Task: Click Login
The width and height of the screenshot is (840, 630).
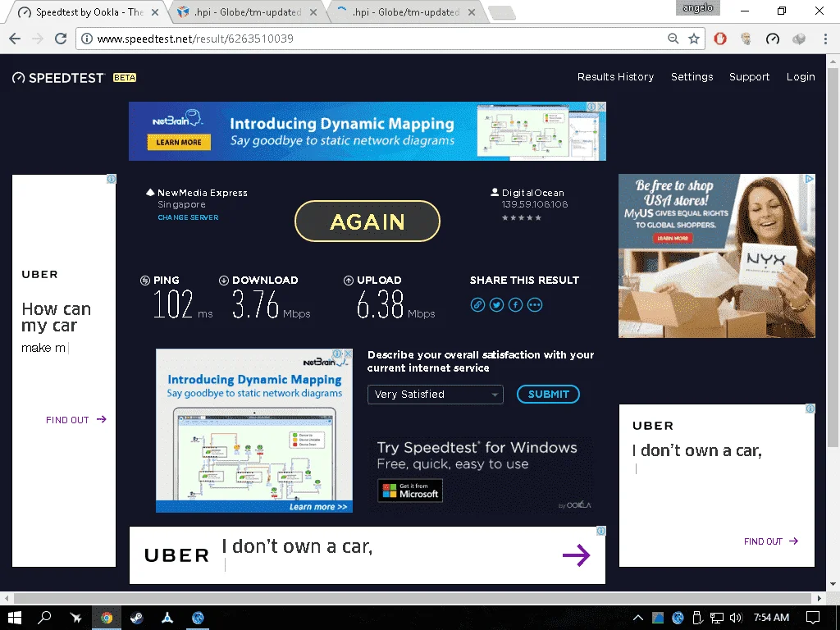Action: point(801,76)
